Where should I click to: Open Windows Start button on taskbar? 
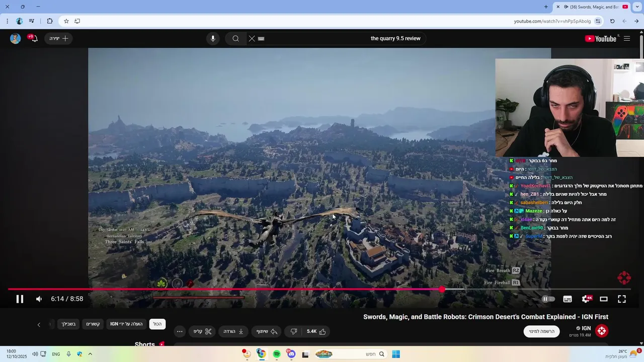point(396,354)
